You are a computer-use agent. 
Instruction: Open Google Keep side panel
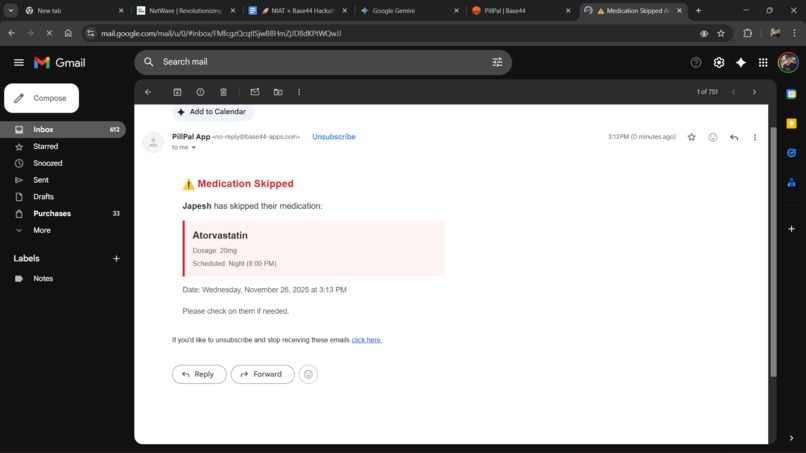791,123
